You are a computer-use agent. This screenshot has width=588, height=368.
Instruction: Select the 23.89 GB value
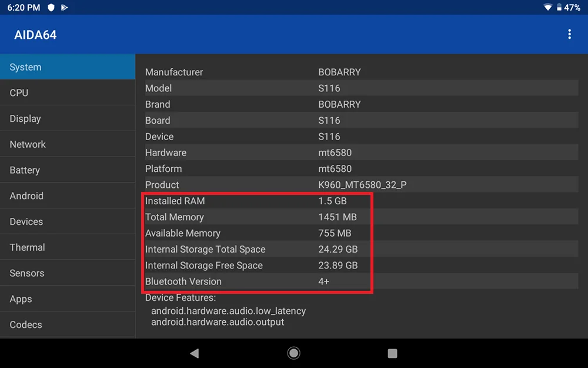[338, 266]
